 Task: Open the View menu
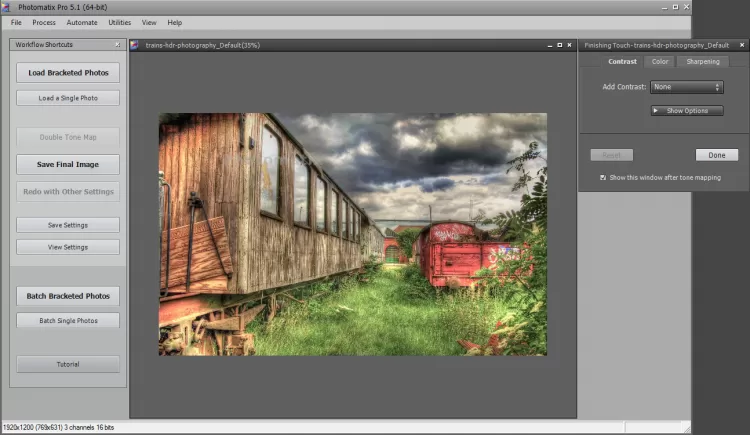pyautogui.click(x=149, y=22)
